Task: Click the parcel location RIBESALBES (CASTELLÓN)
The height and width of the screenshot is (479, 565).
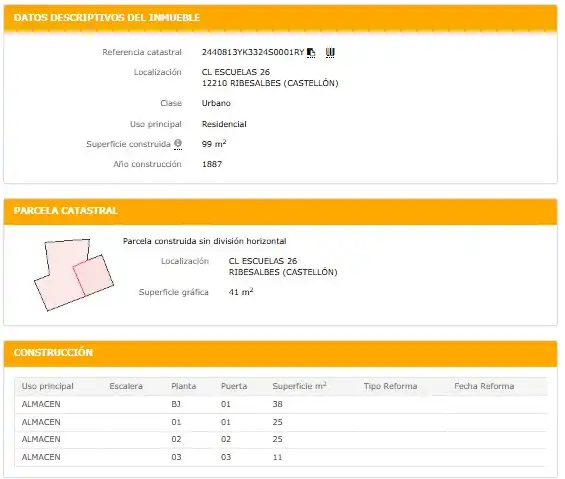Action: pos(283,272)
